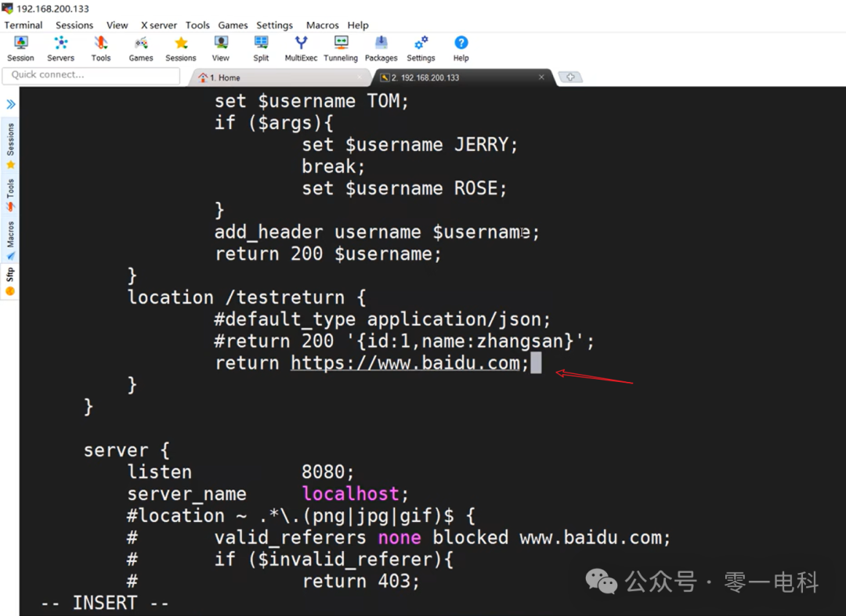Open the Terminal menu
846x616 pixels.
pyautogui.click(x=23, y=25)
